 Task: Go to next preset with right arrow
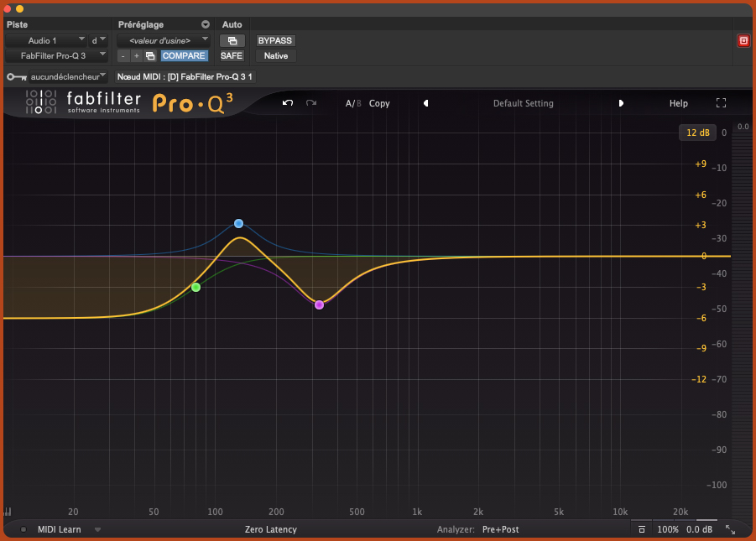(x=621, y=103)
